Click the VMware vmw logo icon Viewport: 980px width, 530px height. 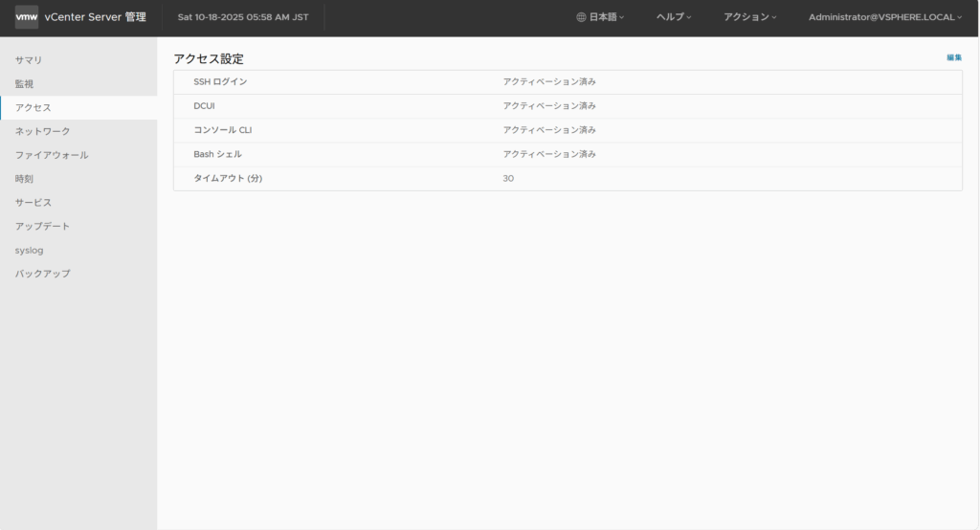[x=27, y=17]
